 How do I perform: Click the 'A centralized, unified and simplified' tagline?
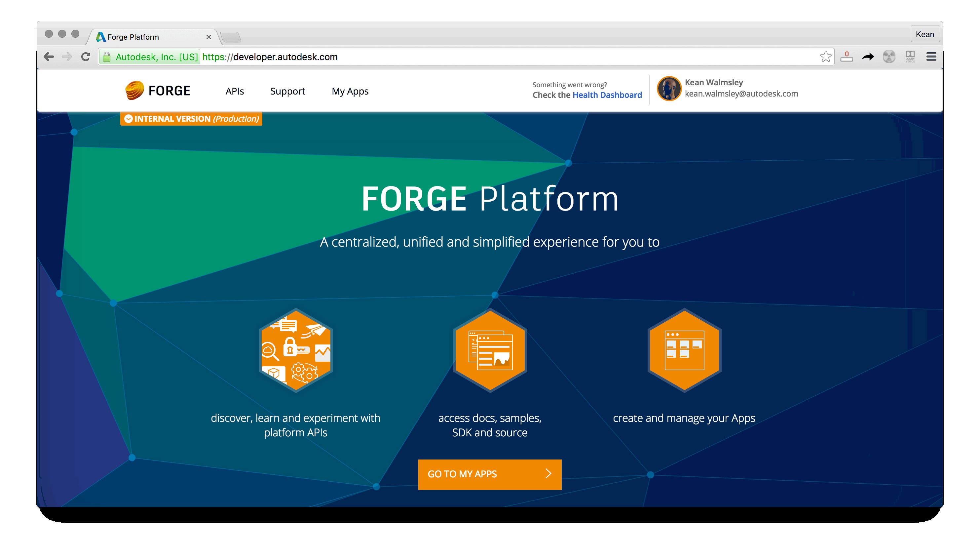click(490, 242)
